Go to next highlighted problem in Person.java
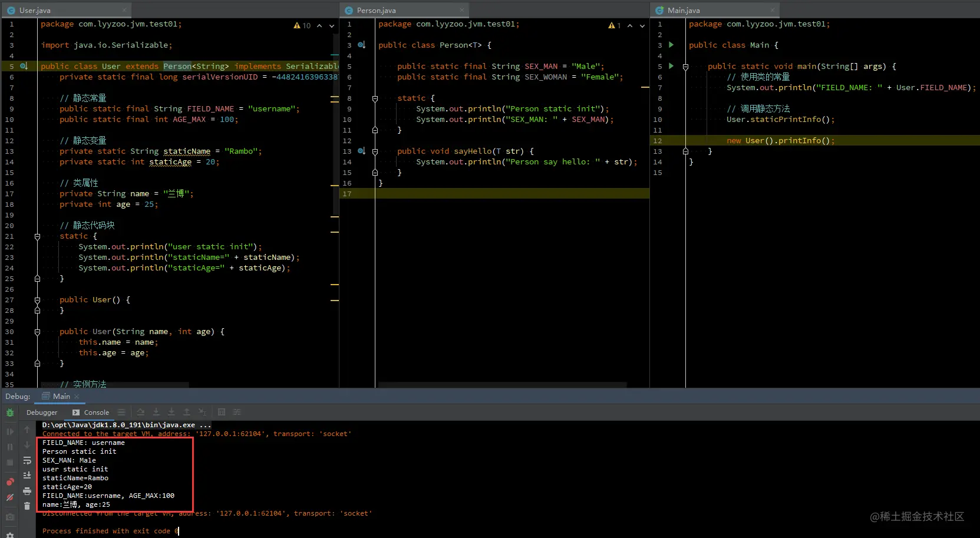Screen dimensions: 980x538 click(642, 25)
